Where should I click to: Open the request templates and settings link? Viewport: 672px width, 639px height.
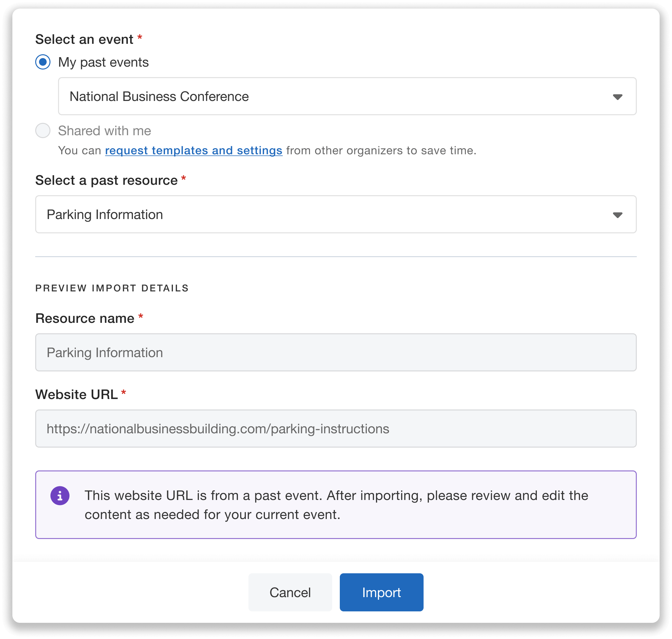(194, 150)
